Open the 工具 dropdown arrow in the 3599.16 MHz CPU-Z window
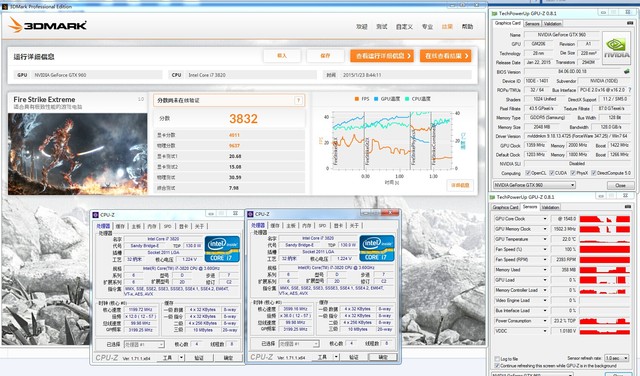Viewport: 640px width, 376px height. [x=336, y=357]
